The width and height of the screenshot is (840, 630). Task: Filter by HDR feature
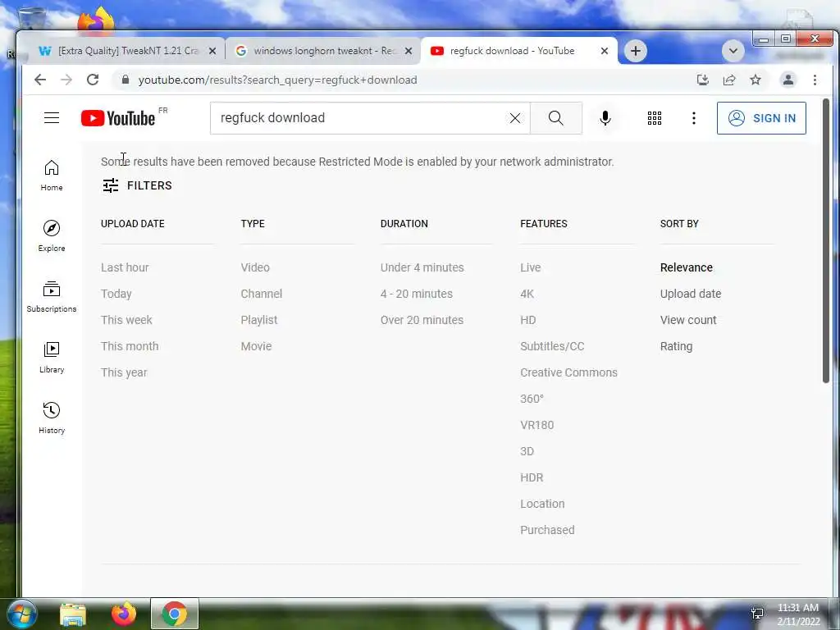click(x=532, y=477)
